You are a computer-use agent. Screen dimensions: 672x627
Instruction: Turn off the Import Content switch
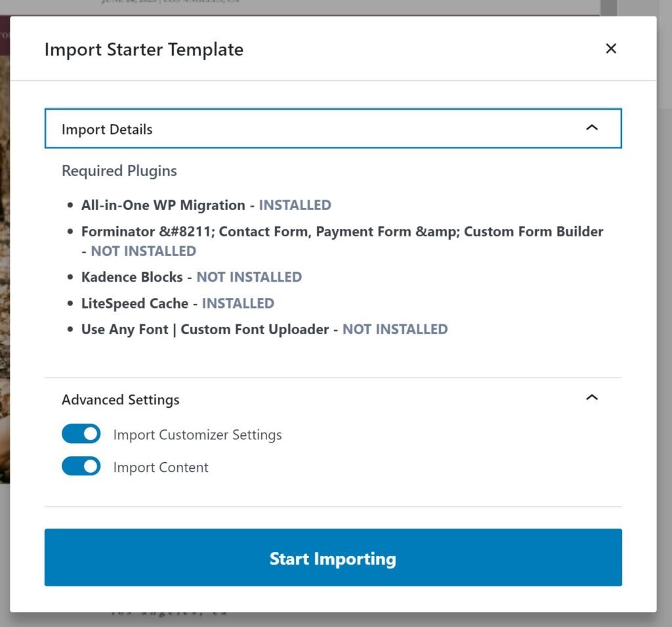(81, 467)
